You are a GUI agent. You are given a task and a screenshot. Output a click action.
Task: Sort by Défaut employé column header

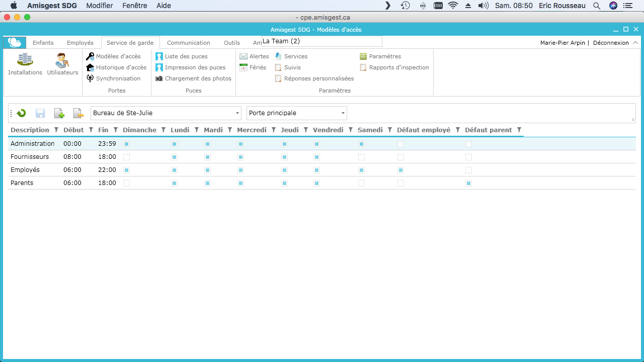[424, 130]
